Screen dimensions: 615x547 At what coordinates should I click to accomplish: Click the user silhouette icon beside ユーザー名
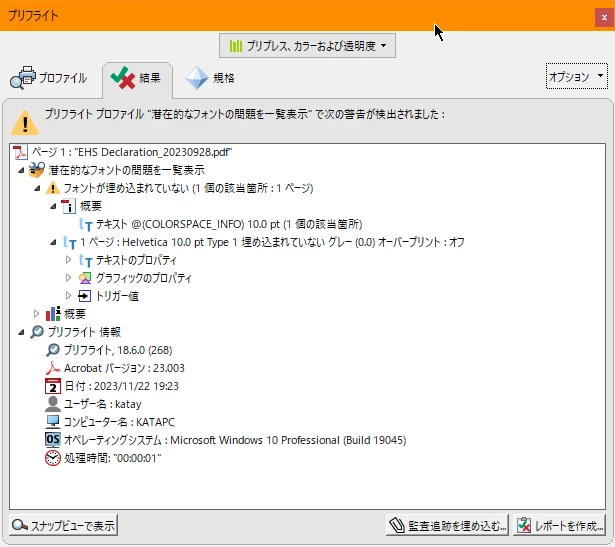pos(53,404)
